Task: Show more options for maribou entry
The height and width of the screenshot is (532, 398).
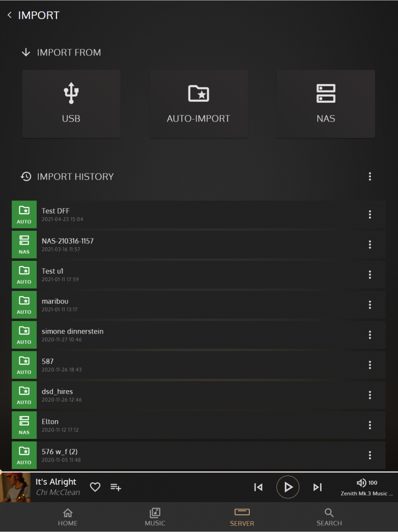Action: 370,304
